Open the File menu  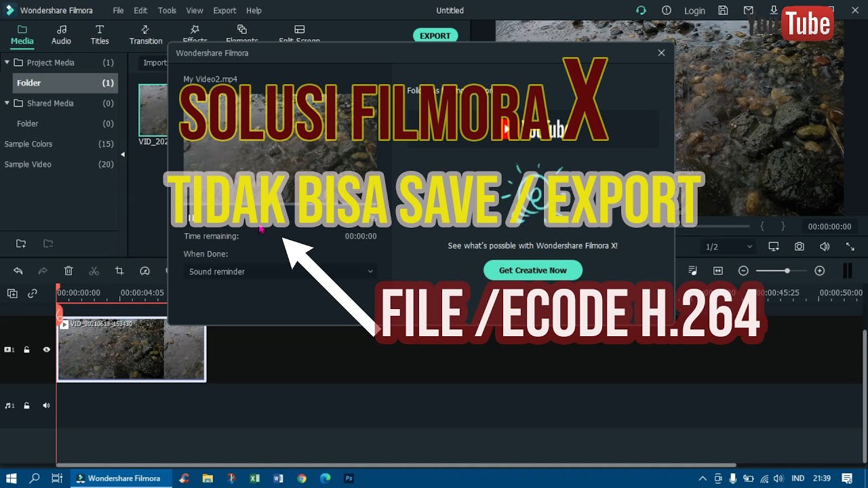coord(119,10)
